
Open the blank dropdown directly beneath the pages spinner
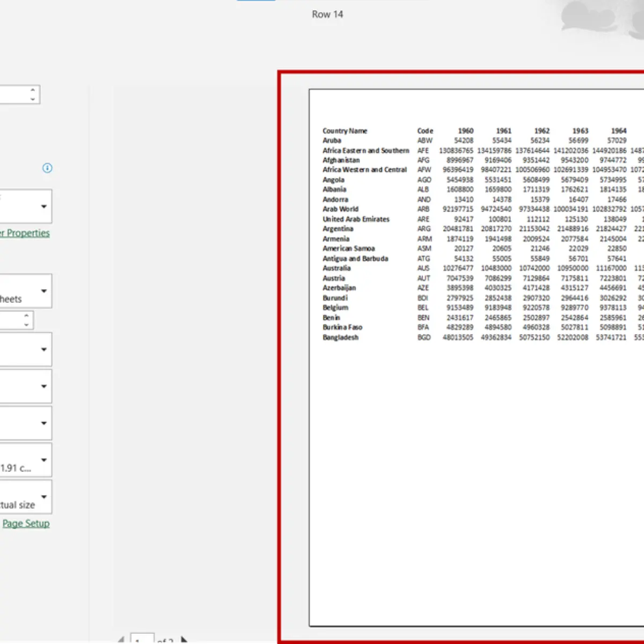(25, 349)
